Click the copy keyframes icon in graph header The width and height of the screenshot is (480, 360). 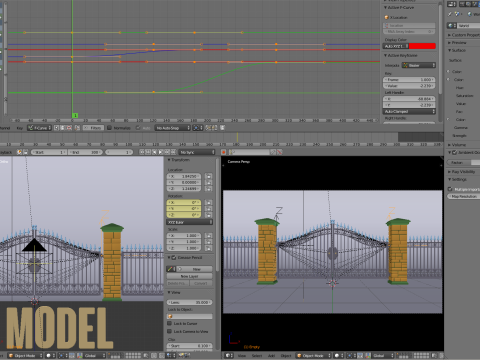[208, 128]
